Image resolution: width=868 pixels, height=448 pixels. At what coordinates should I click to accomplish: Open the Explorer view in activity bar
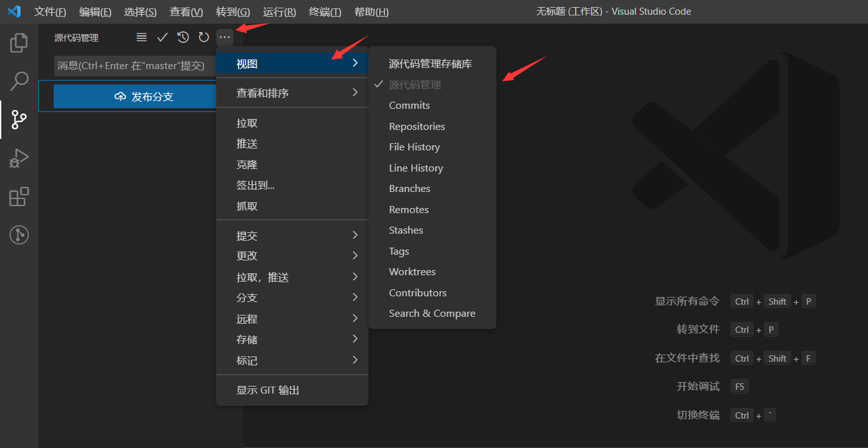[19, 43]
